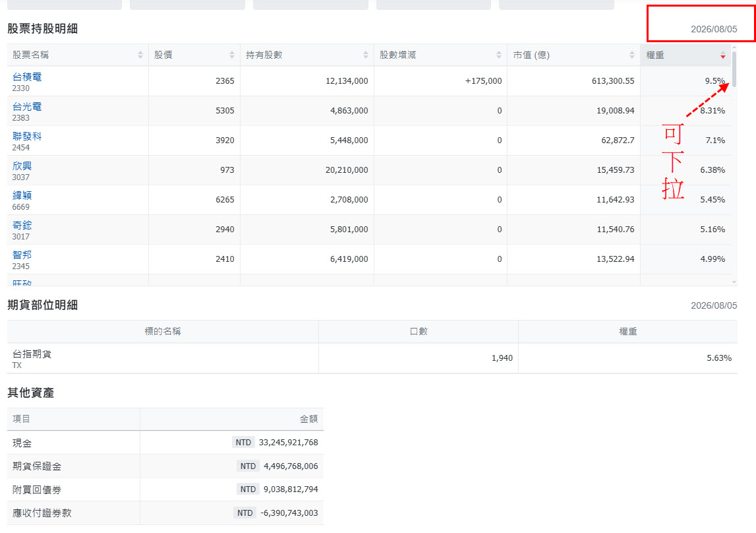Select 持有股數 column header

(x=307, y=55)
